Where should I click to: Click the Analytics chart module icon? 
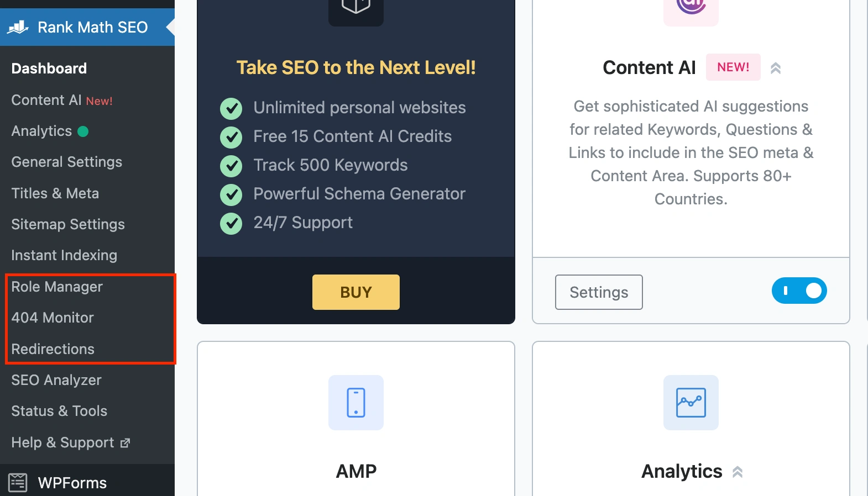click(x=691, y=403)
